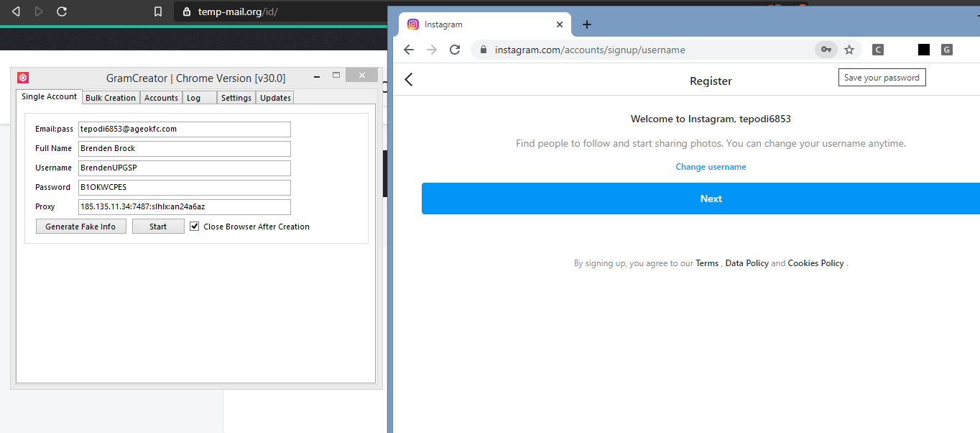
Task: Reload the Instagram signup page
Action: (455, 50)
